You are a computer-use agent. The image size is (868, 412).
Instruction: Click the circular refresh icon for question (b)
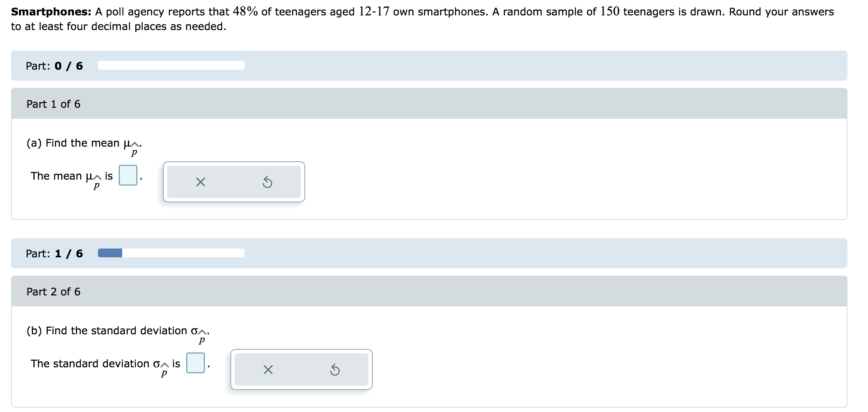pos(335,370)
